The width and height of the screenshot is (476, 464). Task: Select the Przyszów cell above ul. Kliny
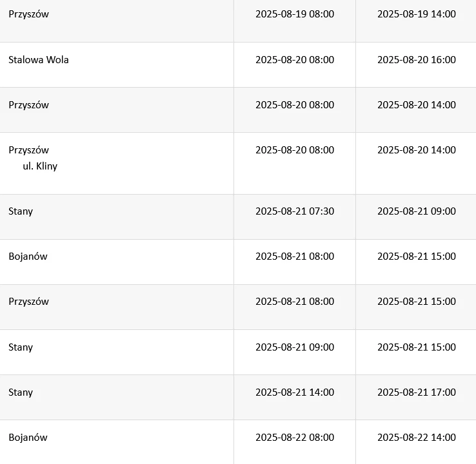28,150
